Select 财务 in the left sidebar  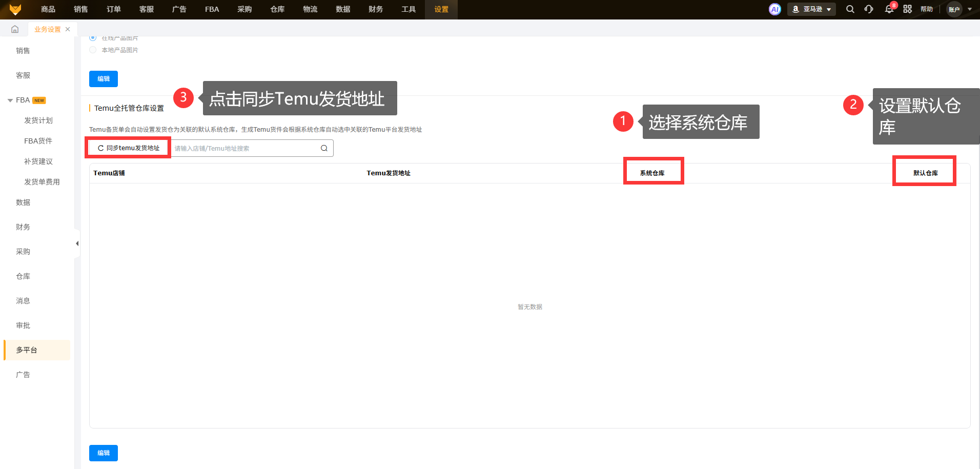[x=23, y=227]
